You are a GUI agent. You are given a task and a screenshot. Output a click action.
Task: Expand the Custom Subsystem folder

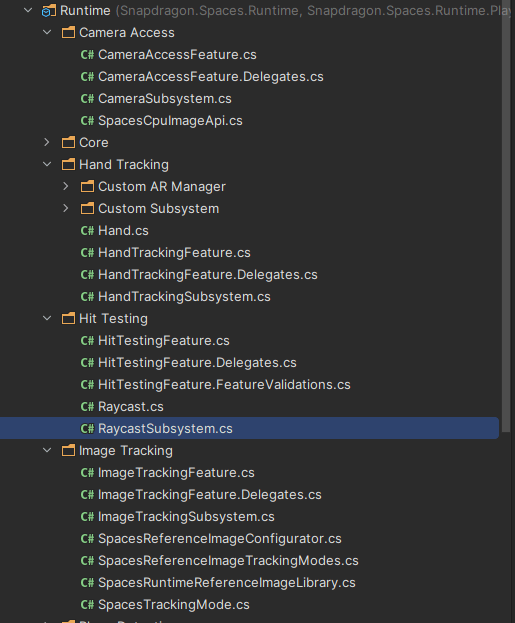66,208
